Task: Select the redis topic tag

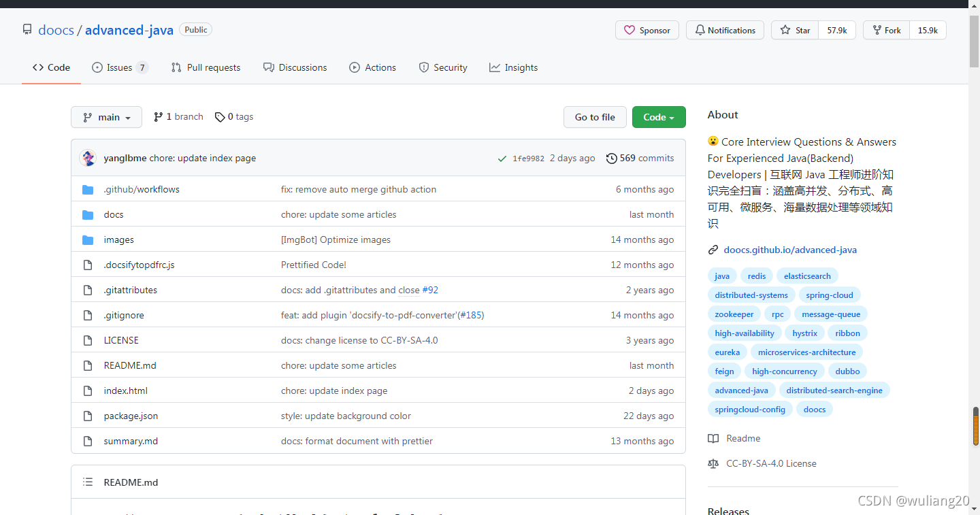Action: [x=756, y=276]
